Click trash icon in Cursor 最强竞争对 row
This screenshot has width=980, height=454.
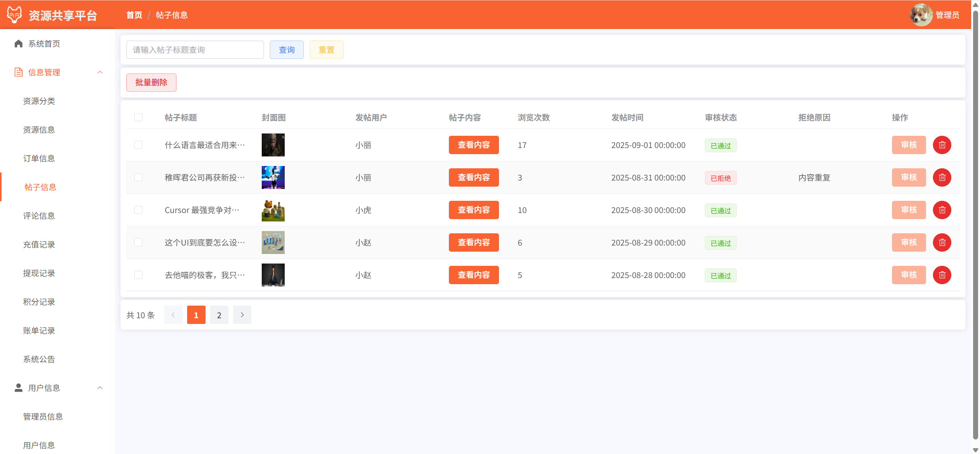(942, 210)
